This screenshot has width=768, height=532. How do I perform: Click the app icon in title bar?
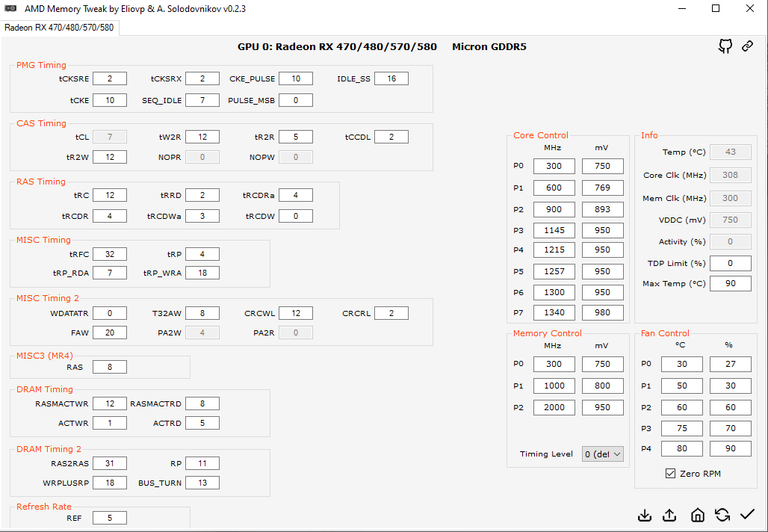[10, 8]
